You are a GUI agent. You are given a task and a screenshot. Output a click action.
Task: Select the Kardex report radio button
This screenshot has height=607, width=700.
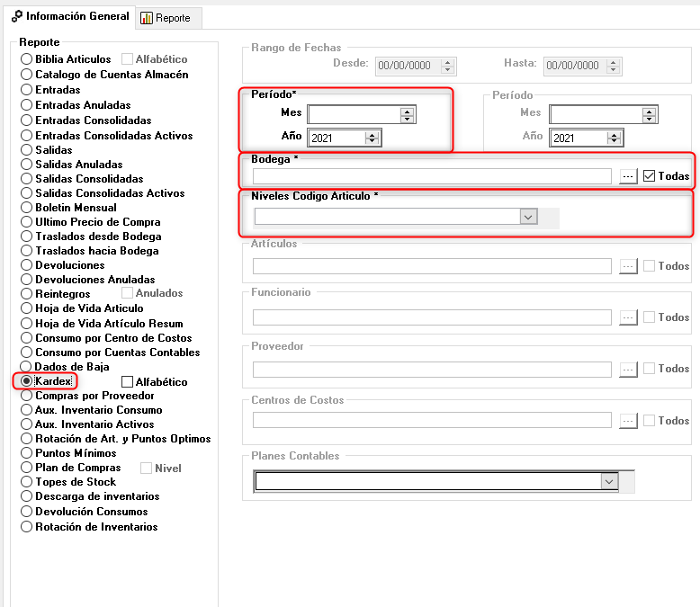(27, 381)
